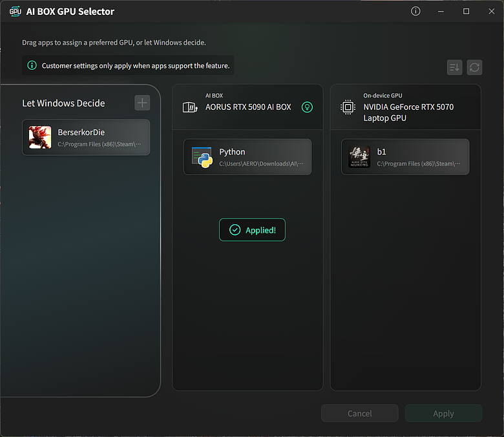Maximize the AI BOX GPU Selector window
This screenshot has height=437, width=504.
click(466, 11)
